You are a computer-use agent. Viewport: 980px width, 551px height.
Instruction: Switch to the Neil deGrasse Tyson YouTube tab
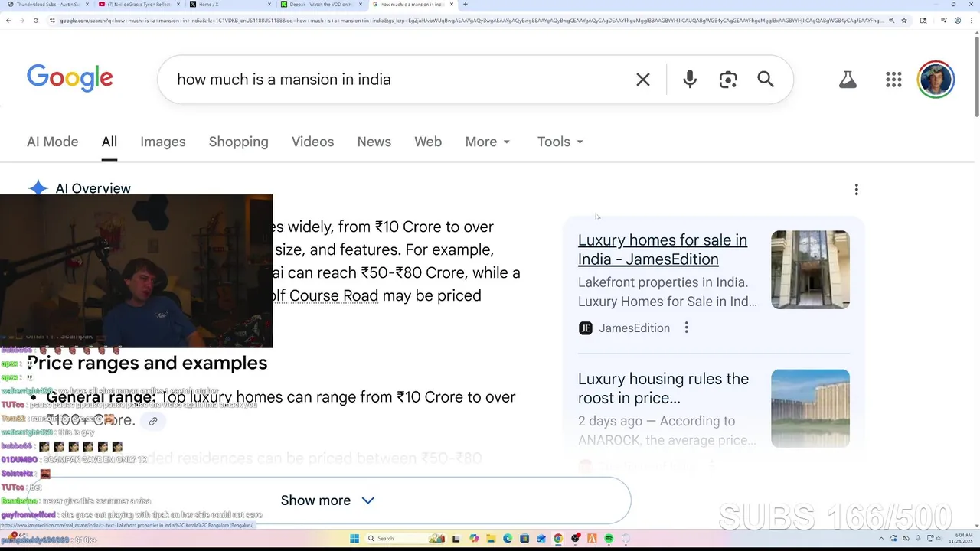pos(138,5)
